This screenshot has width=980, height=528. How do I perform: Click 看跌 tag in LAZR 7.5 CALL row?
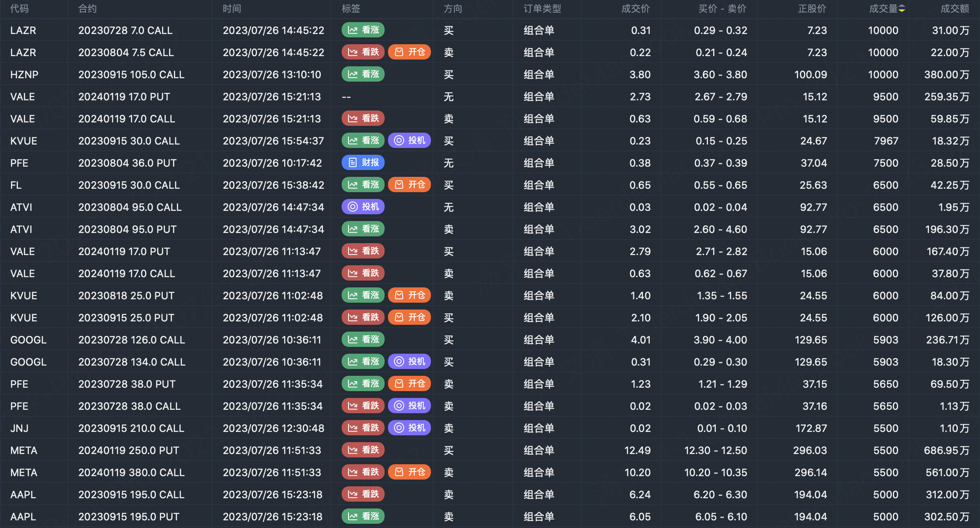pyautogui.click(x=363, y=52)
